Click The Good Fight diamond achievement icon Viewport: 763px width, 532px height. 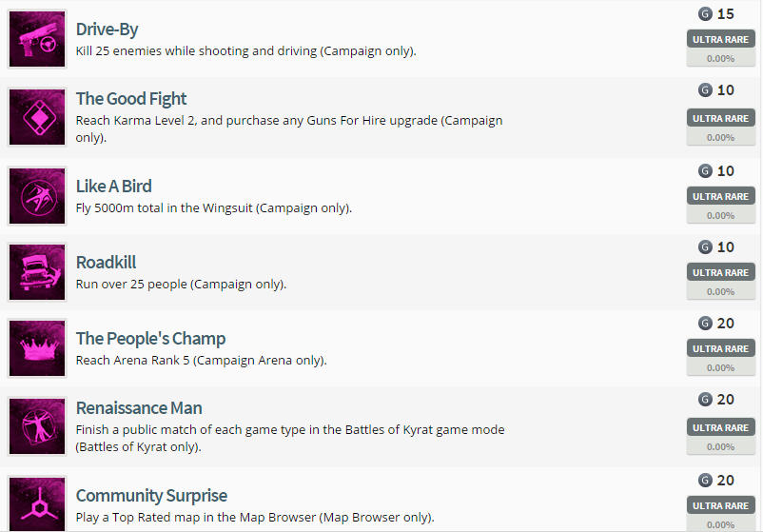coord(37,117)
